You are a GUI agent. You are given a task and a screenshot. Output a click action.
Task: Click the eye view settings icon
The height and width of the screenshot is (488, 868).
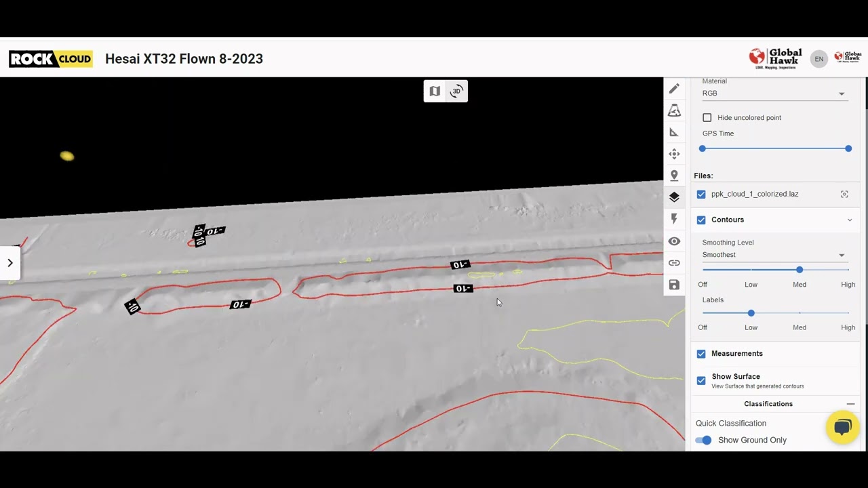[x=674, y=241]
